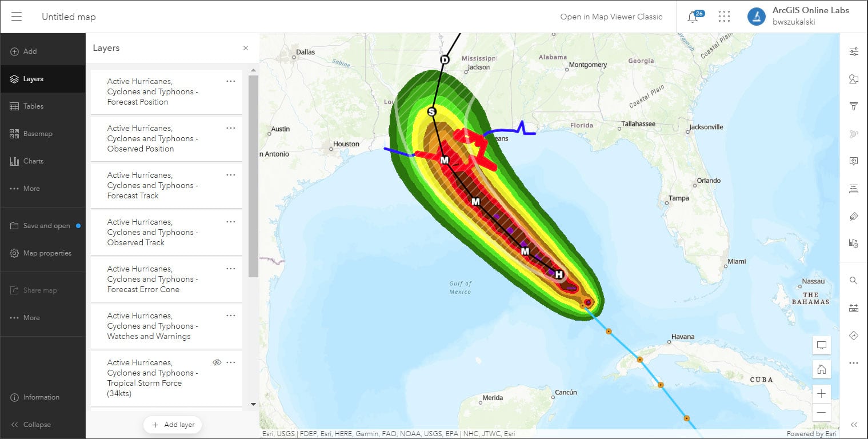The image size is (868, 439).
Task: Open options for Watches and Warnings layer
Action: [231, 315]
